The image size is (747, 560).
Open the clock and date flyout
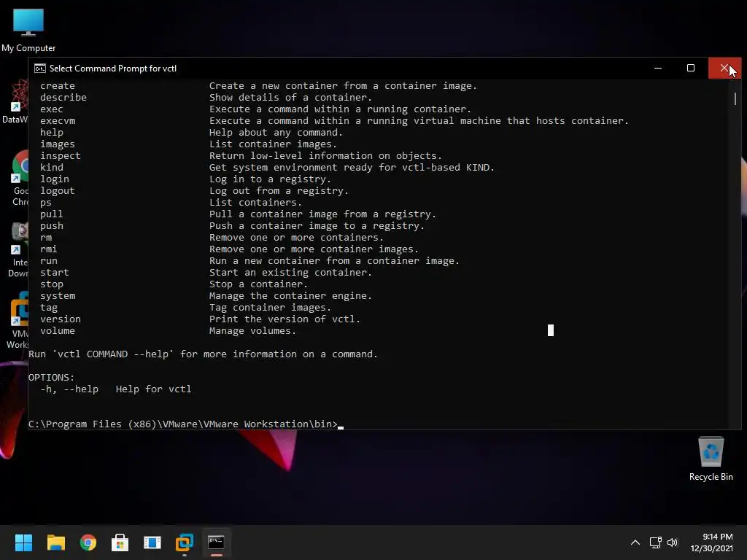[x=712, y=542]
